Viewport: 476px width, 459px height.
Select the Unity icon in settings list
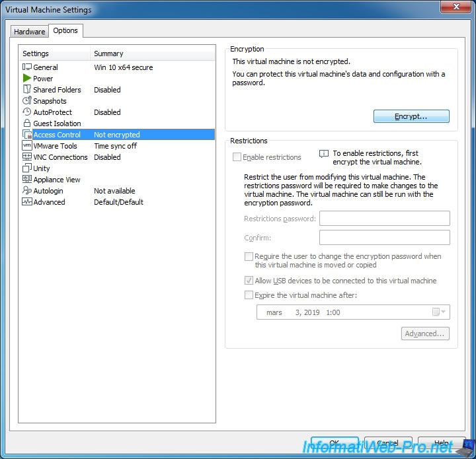tap(27, 168)
